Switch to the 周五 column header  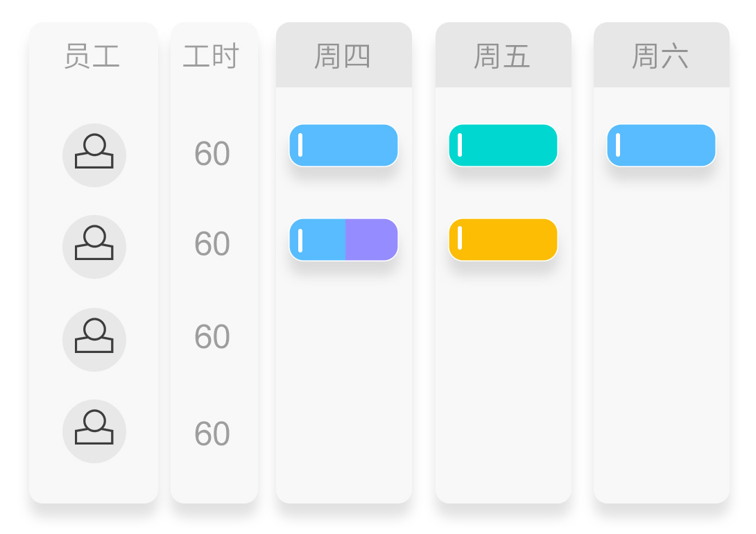point(504,55)
